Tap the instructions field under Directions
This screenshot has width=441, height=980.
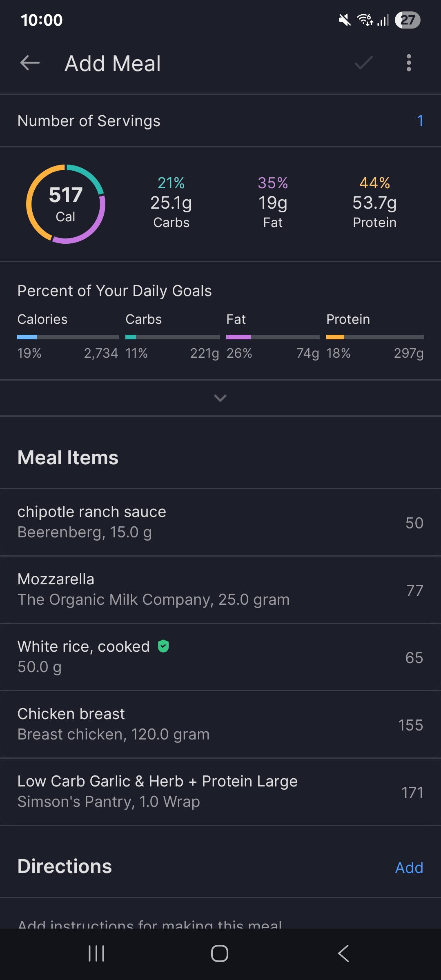pos(150,924)
